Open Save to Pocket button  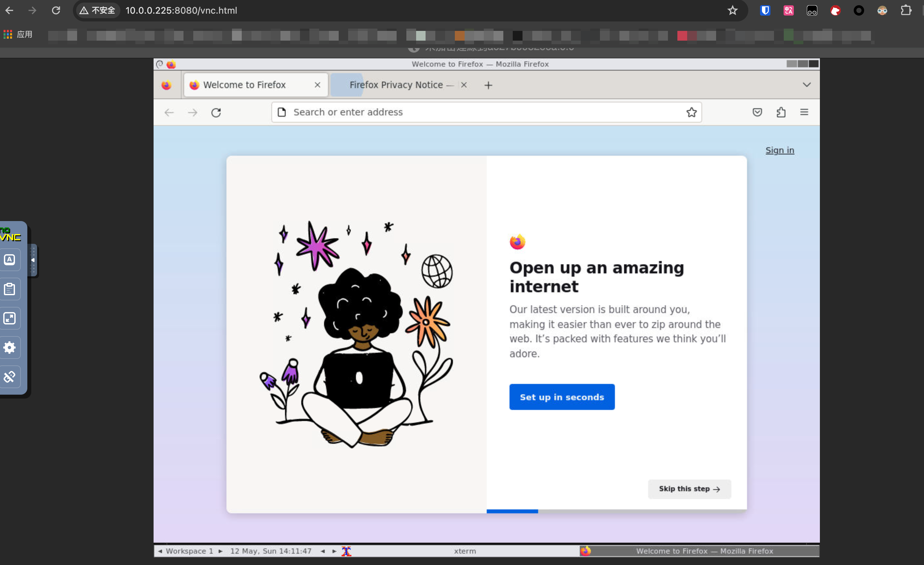coord(757,112)
